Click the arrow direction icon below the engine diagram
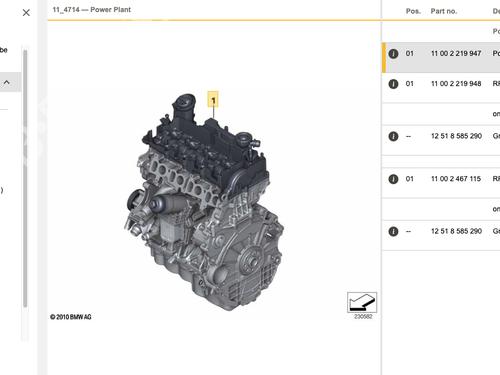This screenshot has width=500, height=375. [x=362, y=302]
